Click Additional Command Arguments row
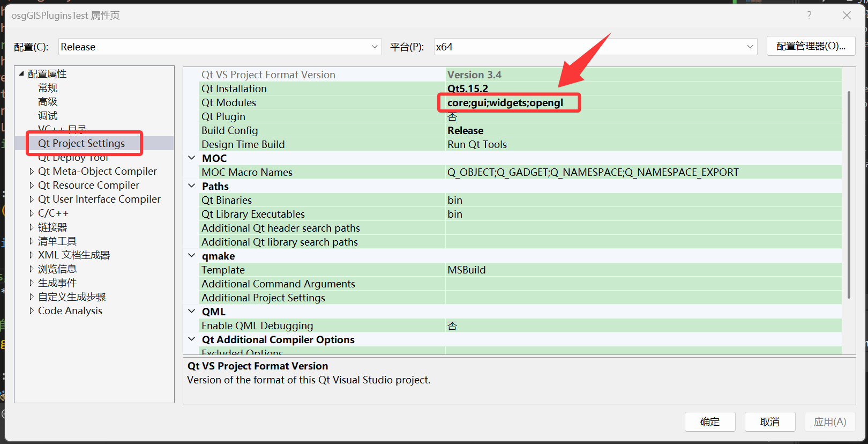 coord(520,284)
